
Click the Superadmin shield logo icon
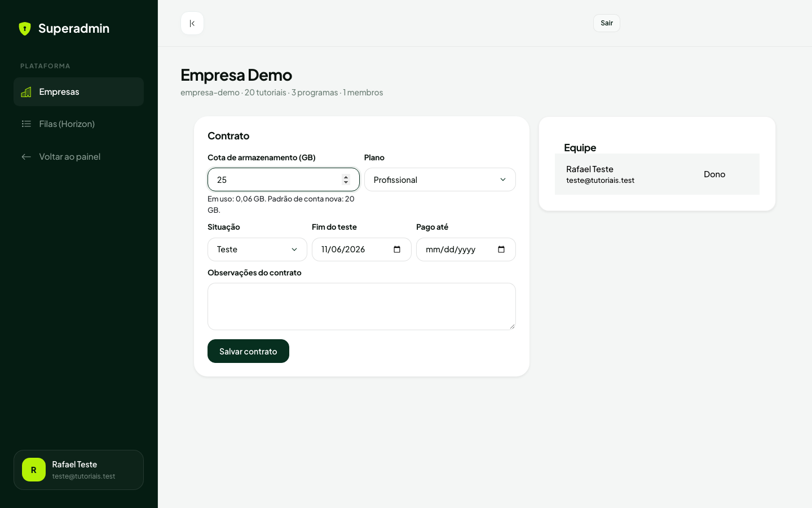(25, 29)
